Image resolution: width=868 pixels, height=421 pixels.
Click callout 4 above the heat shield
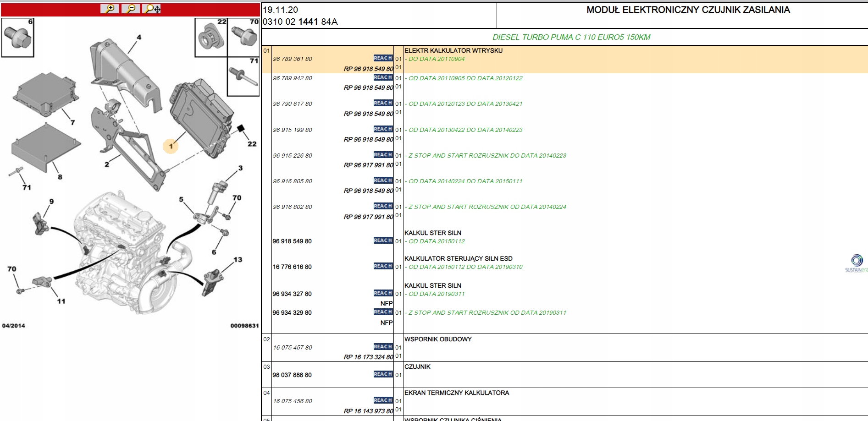[x=139, y=38]
